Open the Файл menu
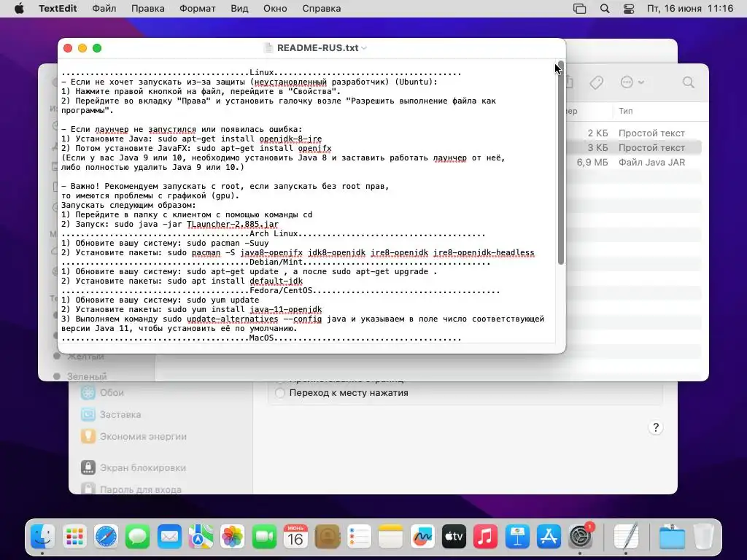The height and width of the screenshot is (560, 747). [x=104, y=9]
